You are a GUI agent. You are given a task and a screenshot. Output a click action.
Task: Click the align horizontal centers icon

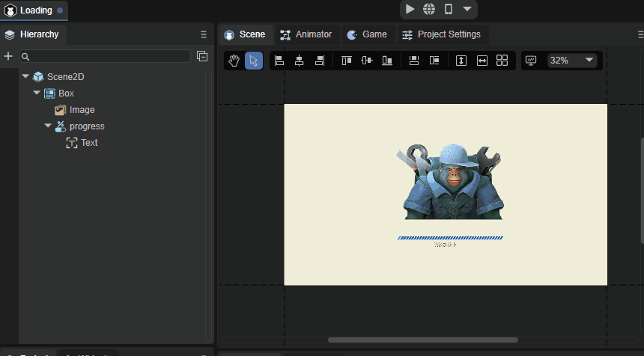click(300, 61)
